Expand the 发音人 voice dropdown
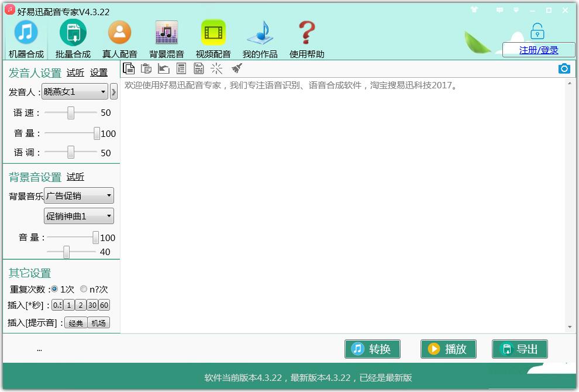 (x=103, y=92)
